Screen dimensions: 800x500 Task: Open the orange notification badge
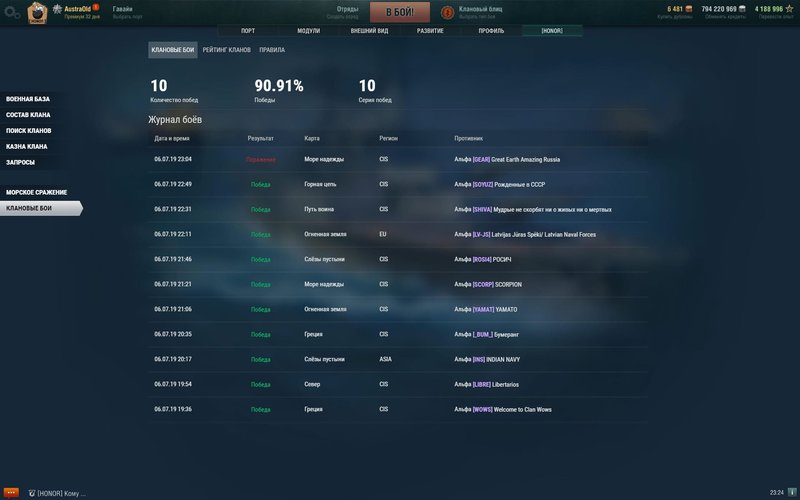coord(96,7)
